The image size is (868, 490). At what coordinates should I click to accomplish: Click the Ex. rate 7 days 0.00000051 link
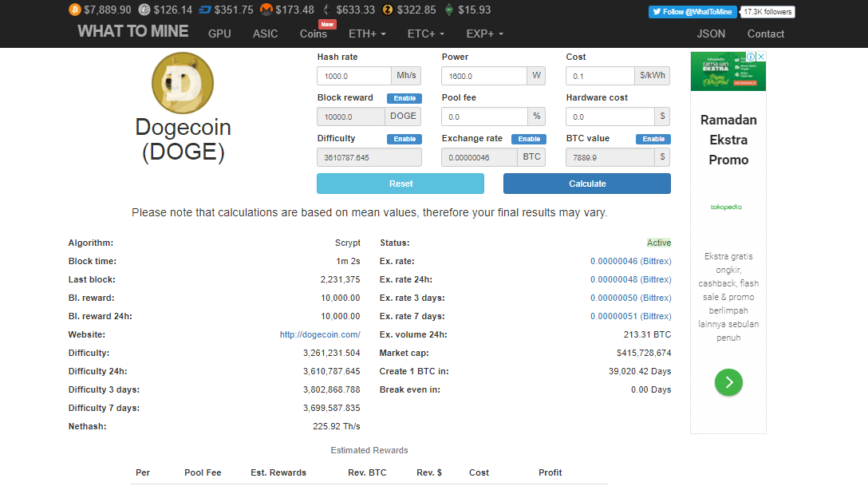coord(630,316)
